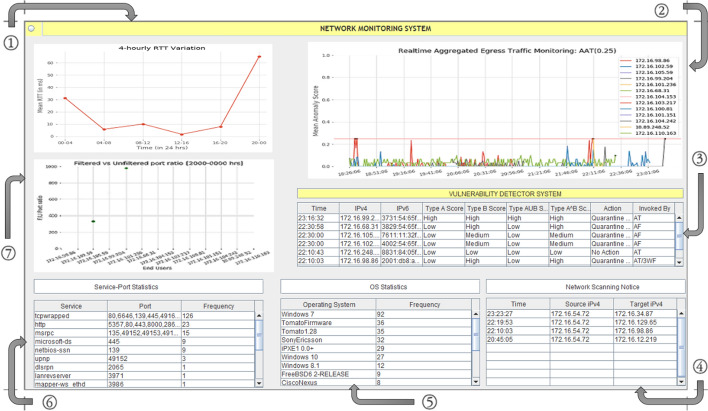Click the Port column header
This screenshot has height=411, width=708.
[144, 306]
